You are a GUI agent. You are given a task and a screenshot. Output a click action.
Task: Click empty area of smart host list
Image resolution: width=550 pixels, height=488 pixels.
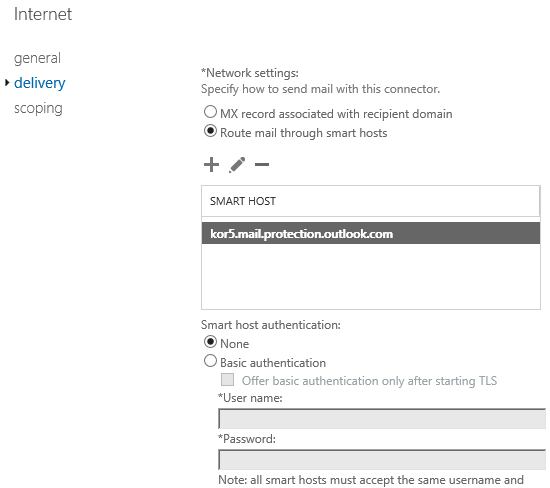pos(371,276)
